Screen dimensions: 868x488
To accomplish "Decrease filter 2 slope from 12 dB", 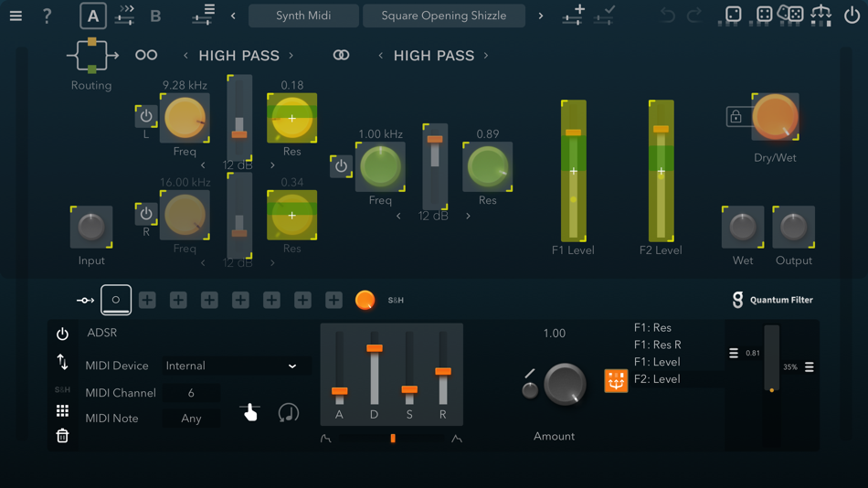I will [x=398, y=216].
